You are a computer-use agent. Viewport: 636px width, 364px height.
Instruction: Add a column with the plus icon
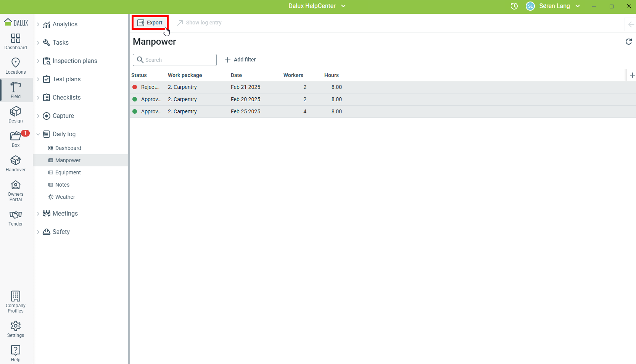(632, 75)
